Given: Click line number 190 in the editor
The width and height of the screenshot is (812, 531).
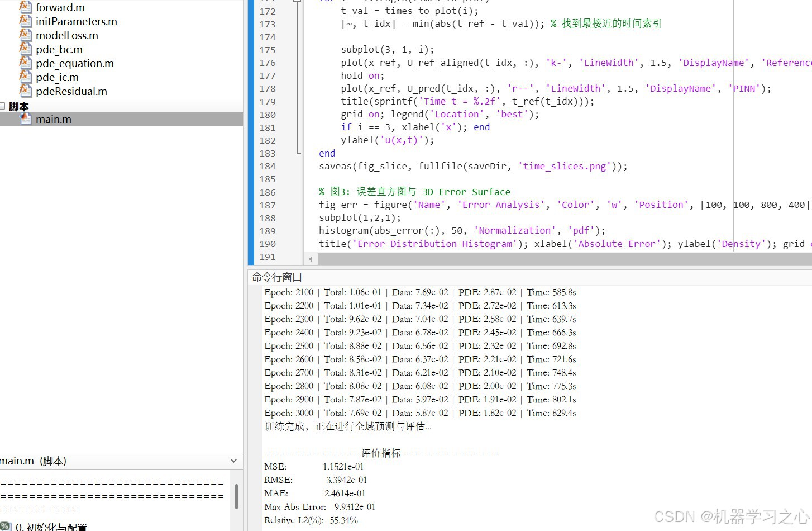Looking at the screenshot, I should click(268, 244).
